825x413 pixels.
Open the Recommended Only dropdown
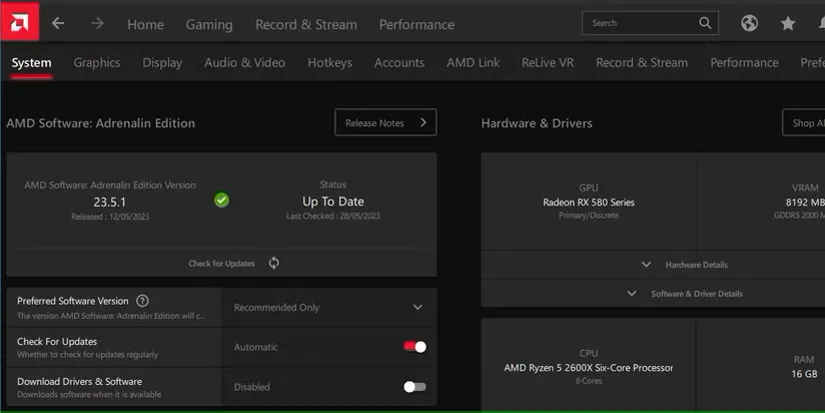[x=329, y=307]
